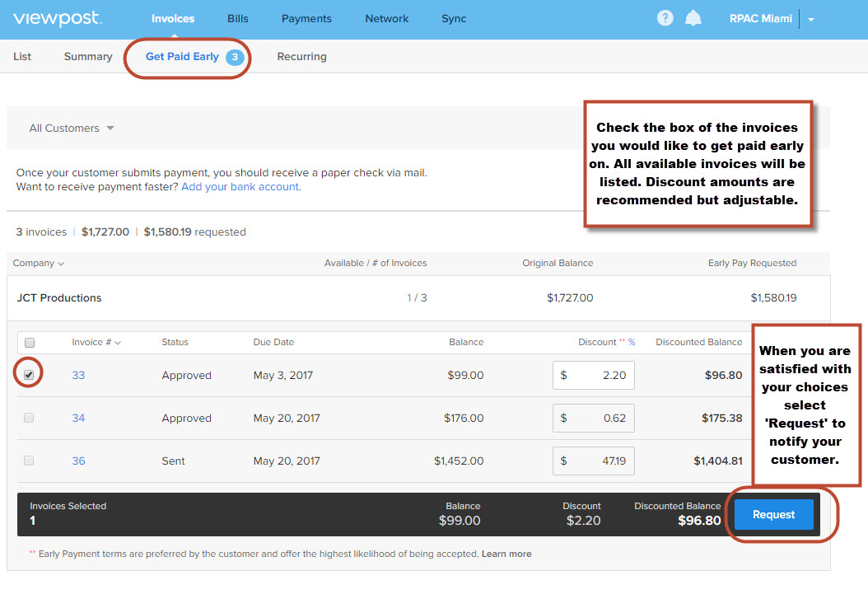The width and height of the screenshot is (868, 594).
Task: Click the $175.38 discounted balance
Action: coord(722,418)
